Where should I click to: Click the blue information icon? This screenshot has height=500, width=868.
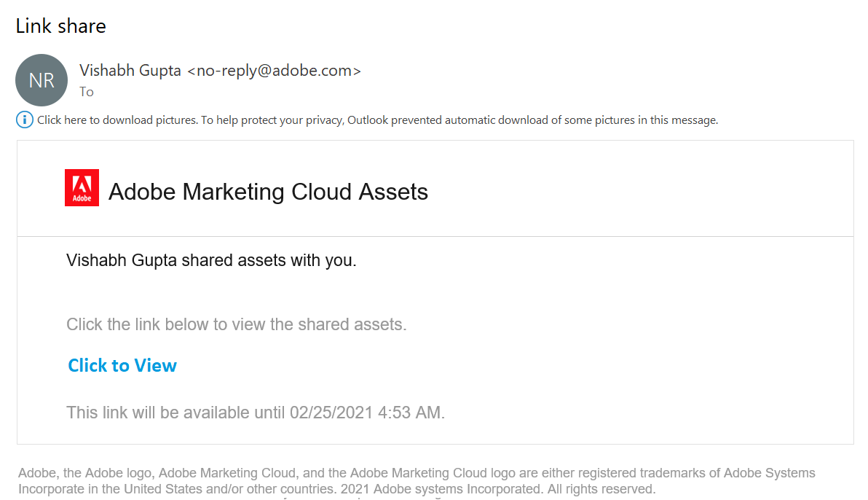point(25,120)
